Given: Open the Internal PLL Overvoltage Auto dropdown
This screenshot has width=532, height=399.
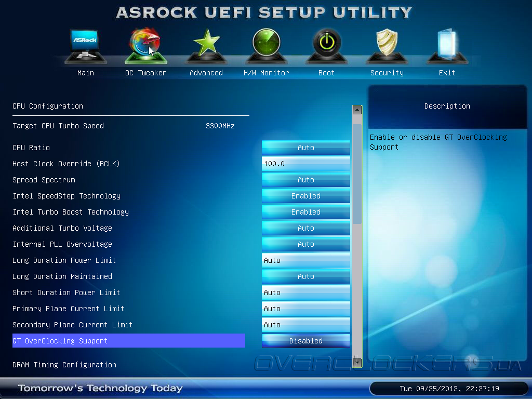Looking at the screenshot, I should pyautogui.click(x=305, y=244).
